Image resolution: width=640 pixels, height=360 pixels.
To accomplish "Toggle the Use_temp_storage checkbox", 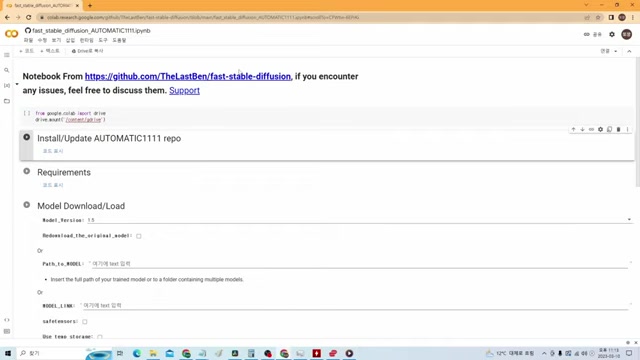I will click(100, 337).
